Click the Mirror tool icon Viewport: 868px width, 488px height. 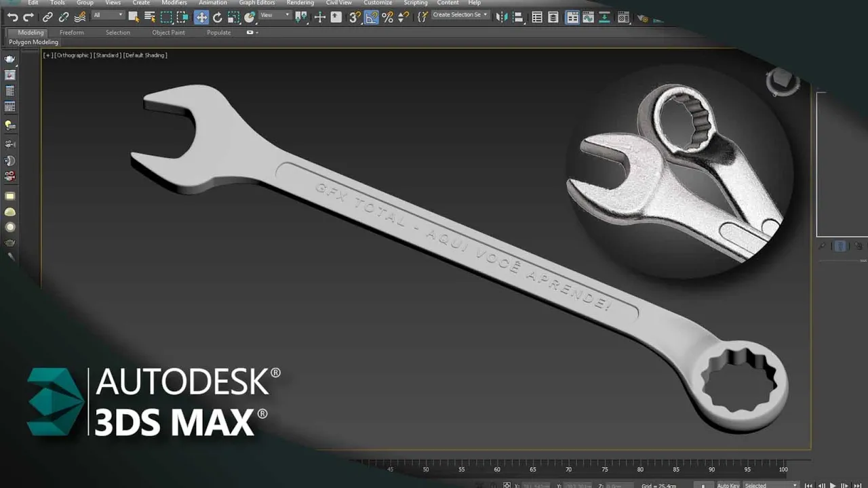[501, 17]
